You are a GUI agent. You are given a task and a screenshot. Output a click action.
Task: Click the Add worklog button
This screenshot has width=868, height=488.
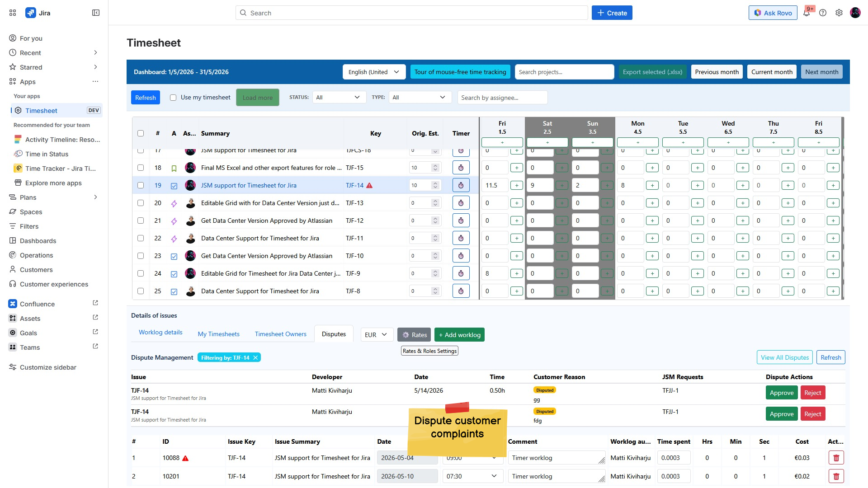[459, 335]
